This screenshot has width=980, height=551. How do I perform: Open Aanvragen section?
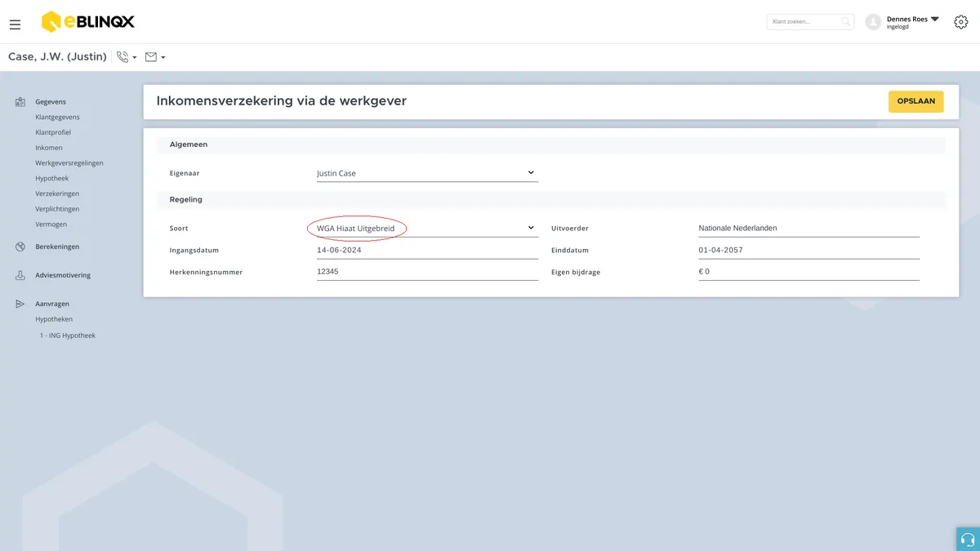[52, 304]
